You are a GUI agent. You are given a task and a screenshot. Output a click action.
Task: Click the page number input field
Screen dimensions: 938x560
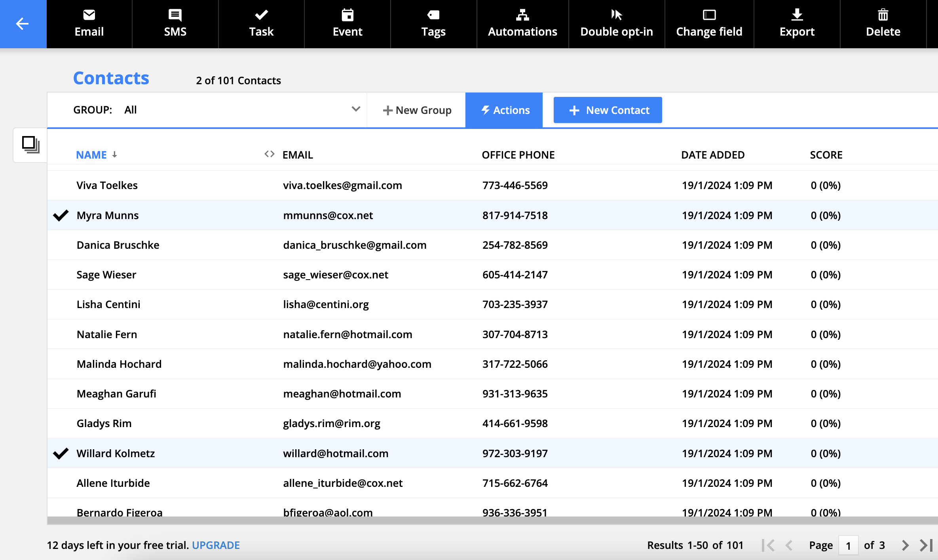pos(848,545)
